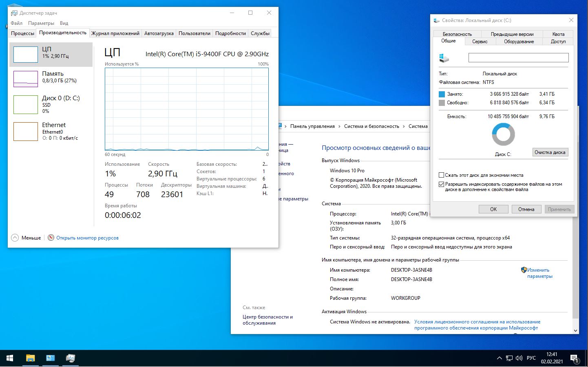The width and height of the screenshot is (588, 367).
Task: Open File Explorer from the taskbar
Action: [x=31, y=358]
